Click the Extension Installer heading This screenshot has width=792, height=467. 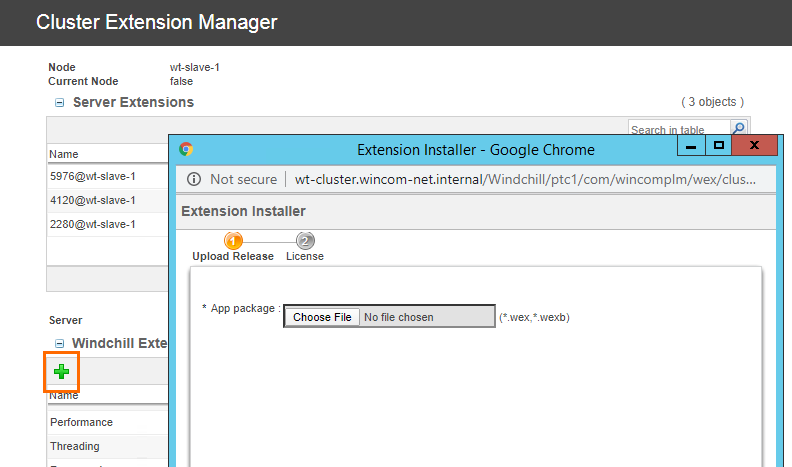point(243,211)
